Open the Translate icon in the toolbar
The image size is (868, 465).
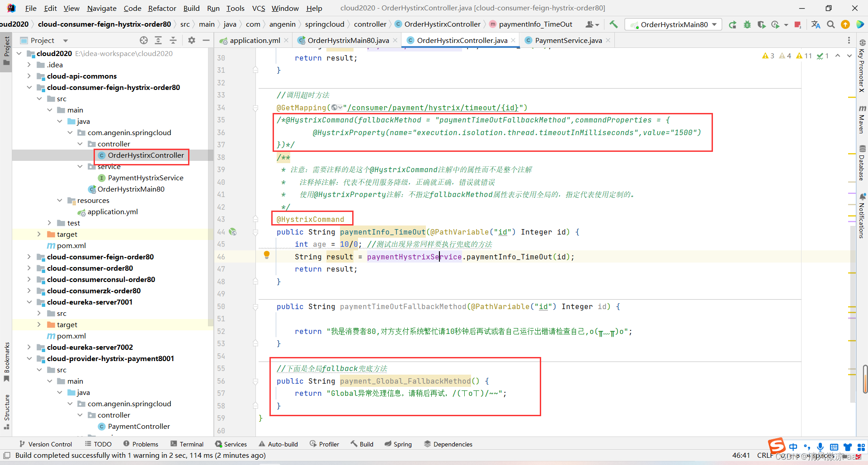point(816,24)
